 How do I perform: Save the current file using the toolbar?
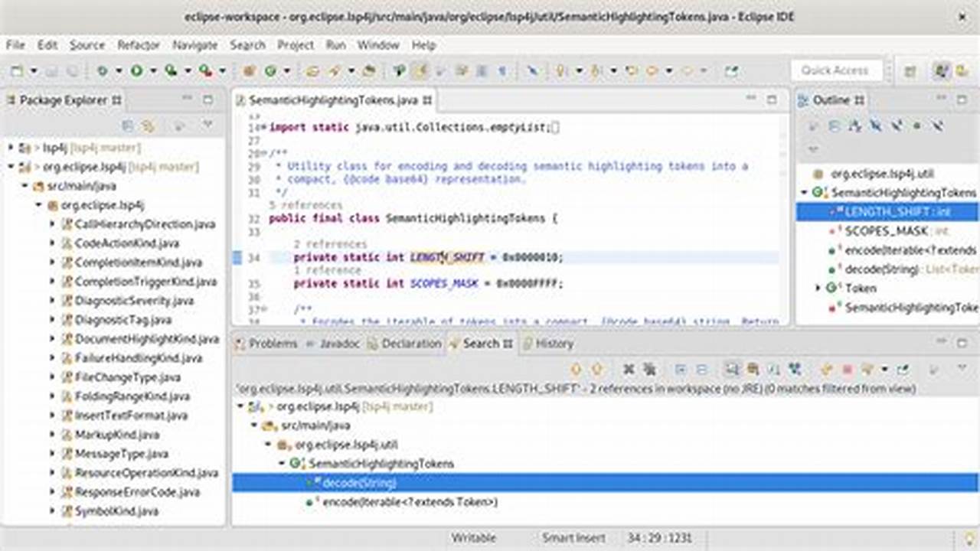[47, 70]
